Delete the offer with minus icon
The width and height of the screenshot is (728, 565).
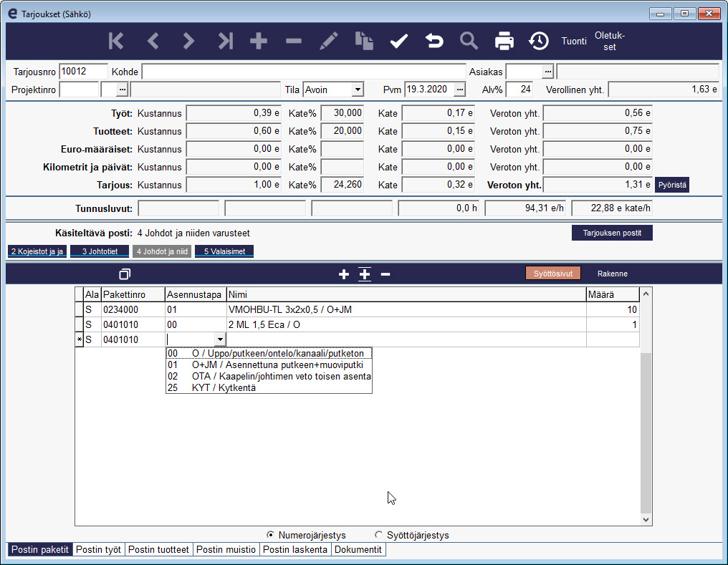pyautogui.click(x=294, y=42)
